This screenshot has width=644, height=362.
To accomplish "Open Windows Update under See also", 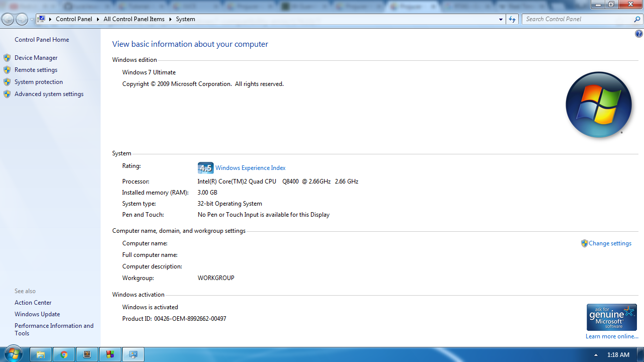I will (37, 314).
